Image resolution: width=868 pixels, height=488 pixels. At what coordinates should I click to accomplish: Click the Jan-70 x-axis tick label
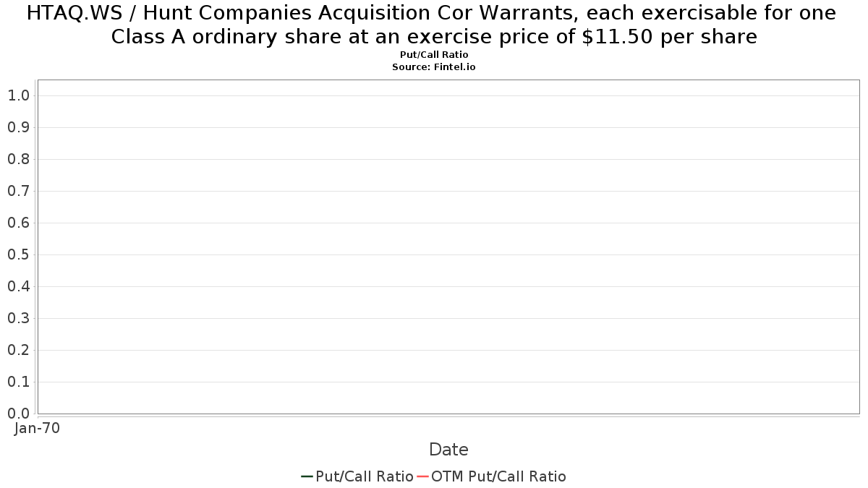click(x=37, y=428)
